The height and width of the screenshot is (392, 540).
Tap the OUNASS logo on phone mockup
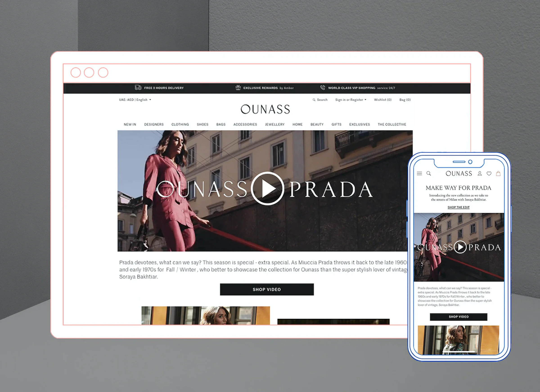point(459,174)
